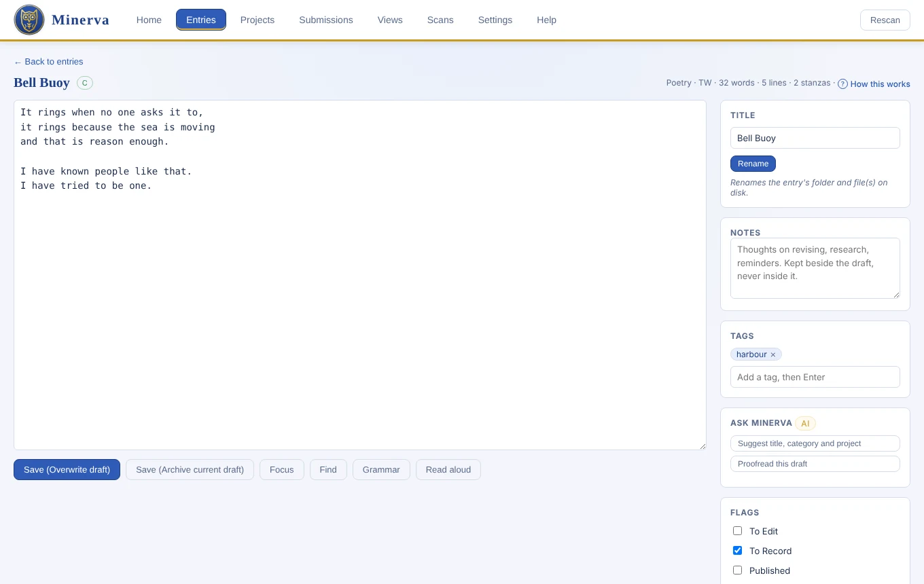Image resolution: width=924 pixels, height=584 pixels.
Task: Click the Bell Buoy entry heading
Action: pyautogui.click(x=41, y=83)
